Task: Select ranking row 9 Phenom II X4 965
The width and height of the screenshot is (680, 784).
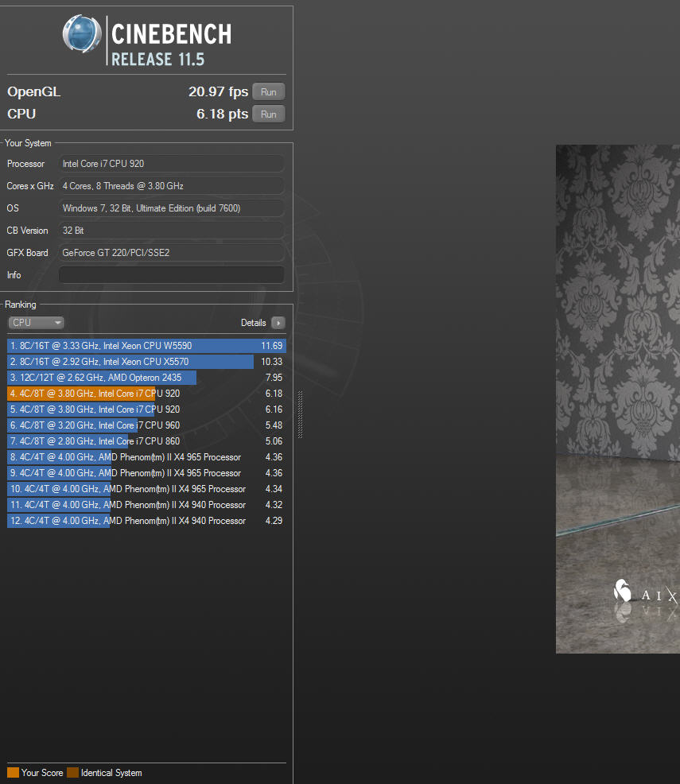Action: 146,473
